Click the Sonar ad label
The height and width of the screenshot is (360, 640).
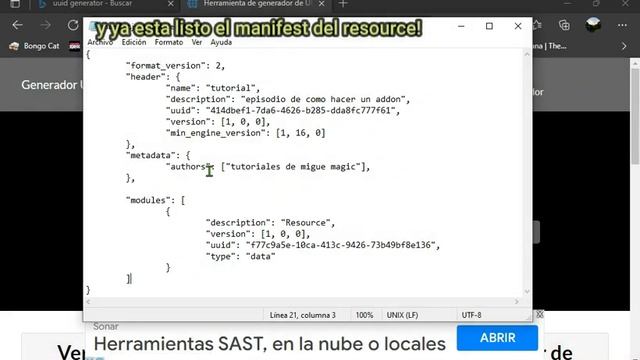click(x=106, y=327)
